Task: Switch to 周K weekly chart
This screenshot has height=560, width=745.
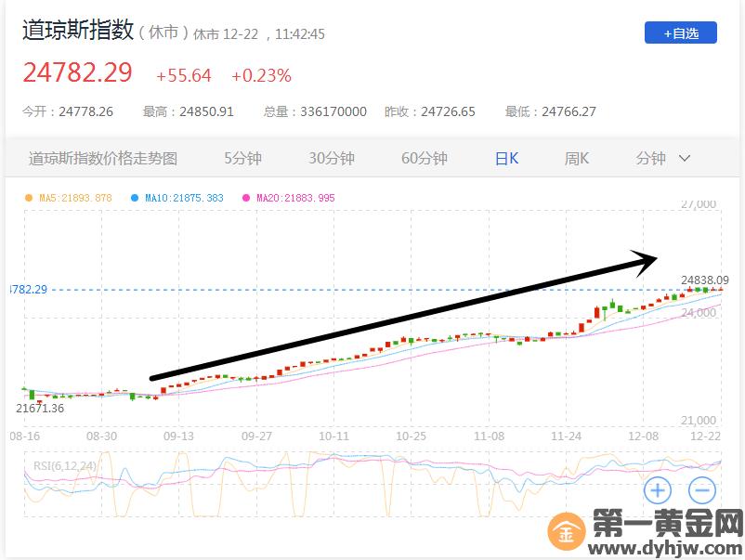Action: pyautogui.click(x=577, y=159)
